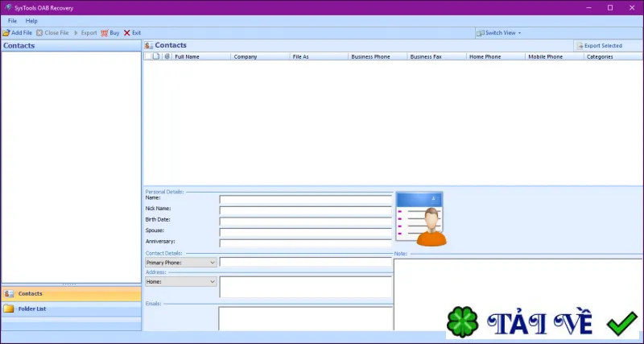
Task: Toggle the select-all checkbox in table header
Action: (148, 56)
